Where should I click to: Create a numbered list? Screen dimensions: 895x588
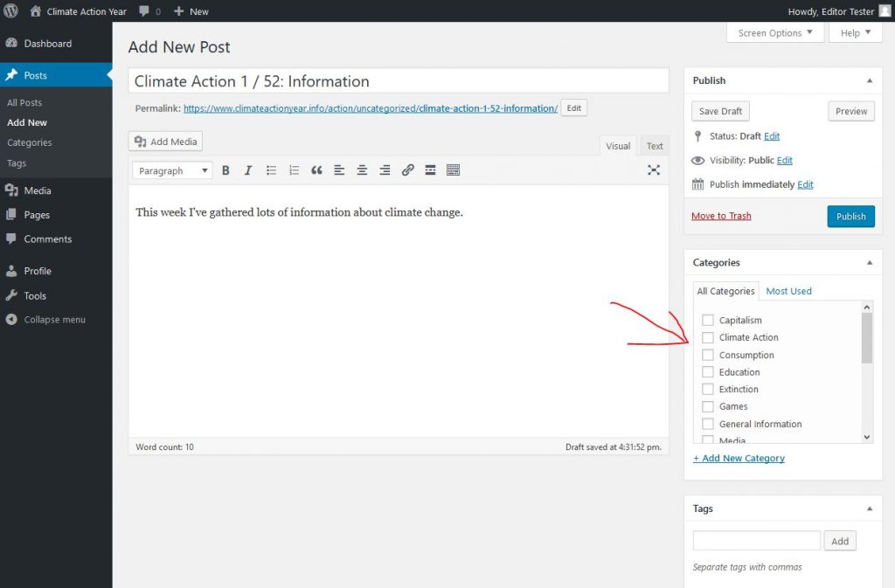[x=294, y=170]
